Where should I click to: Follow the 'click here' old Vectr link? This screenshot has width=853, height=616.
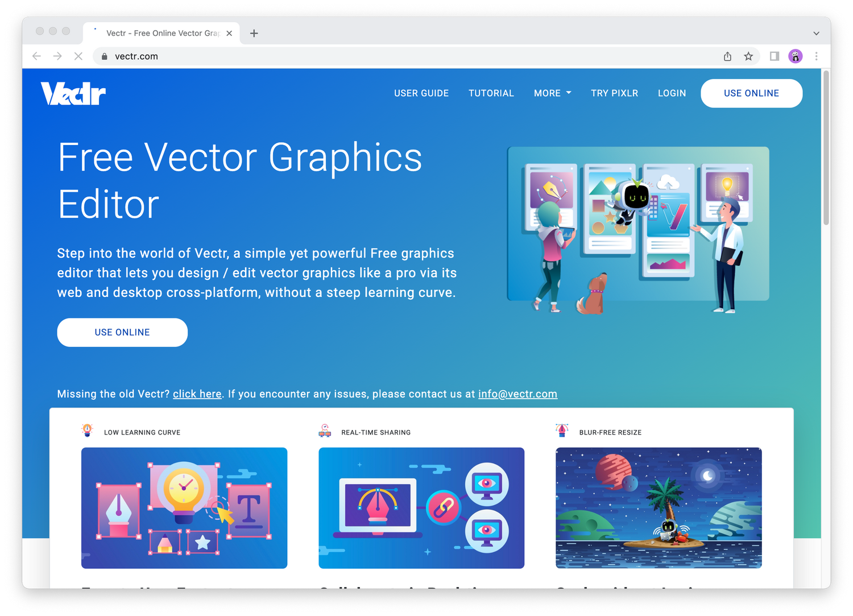click(197, 394)
